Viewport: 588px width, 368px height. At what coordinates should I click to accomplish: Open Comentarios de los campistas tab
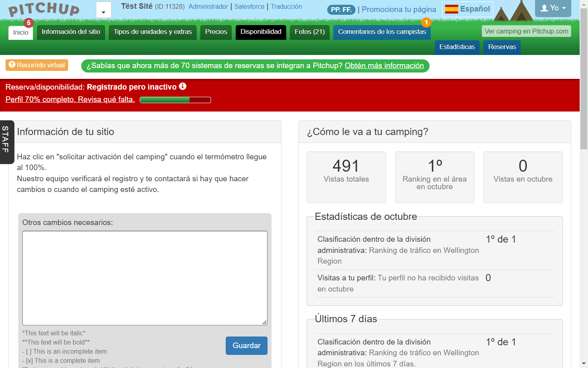[x=382, y=32]
